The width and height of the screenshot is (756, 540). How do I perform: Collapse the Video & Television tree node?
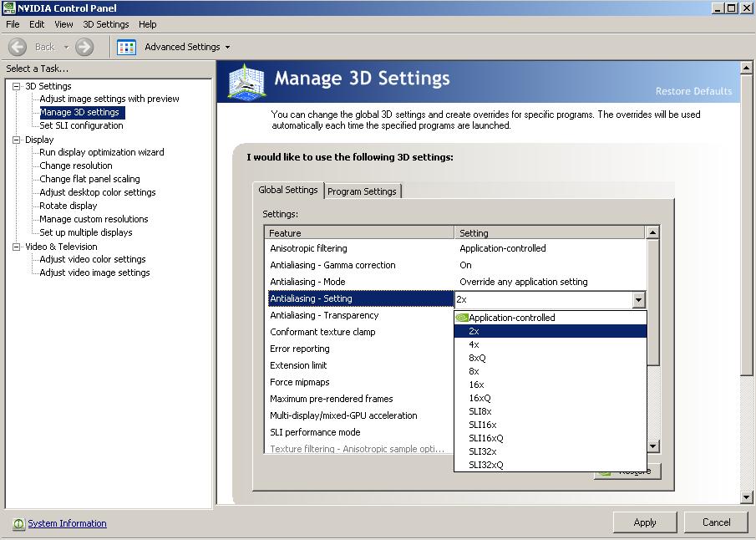(17, 247)
